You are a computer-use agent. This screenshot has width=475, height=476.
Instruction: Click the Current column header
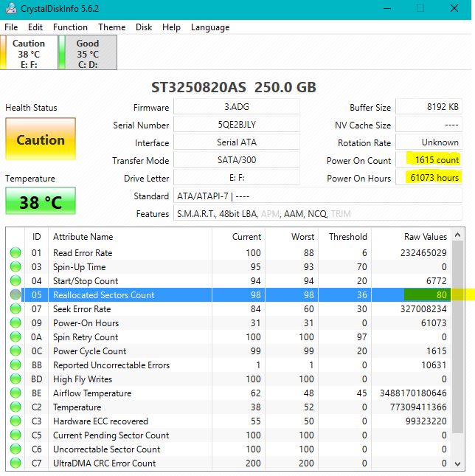pos(238,236)
